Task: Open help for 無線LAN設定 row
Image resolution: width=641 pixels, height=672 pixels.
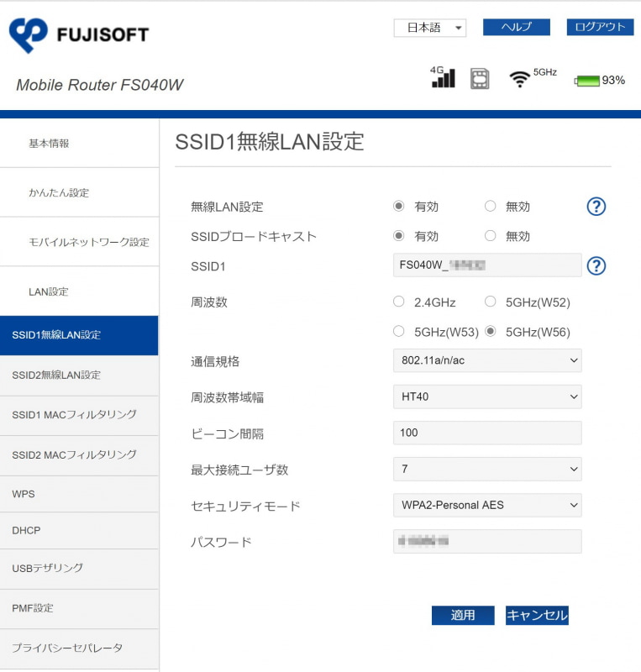Action: pos(596,207)
